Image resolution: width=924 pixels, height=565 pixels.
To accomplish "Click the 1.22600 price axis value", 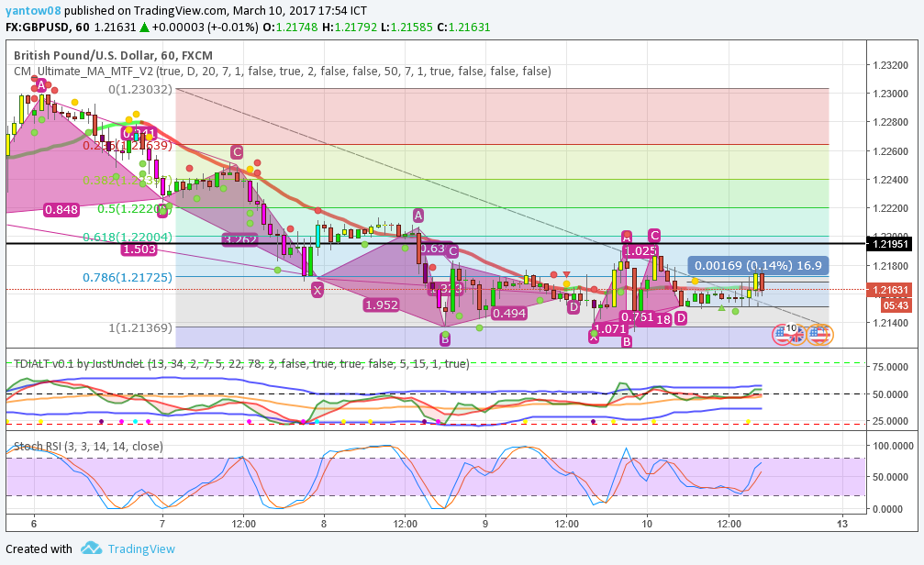I will click(890, 151).
